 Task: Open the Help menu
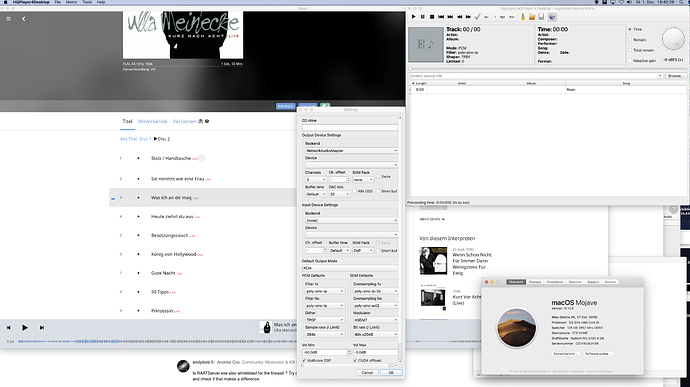tap(101, 2)
